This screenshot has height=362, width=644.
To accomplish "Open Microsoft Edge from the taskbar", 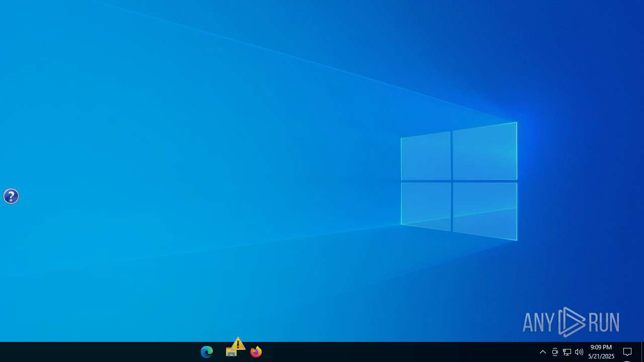I will click(x=207, y=352).
